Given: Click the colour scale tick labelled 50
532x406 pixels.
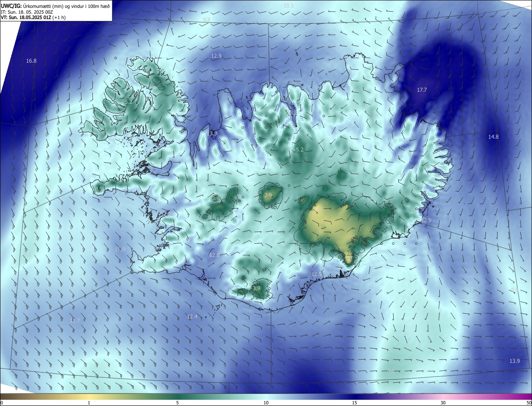Looking at the screenshot, I should (x=529, y=403).
